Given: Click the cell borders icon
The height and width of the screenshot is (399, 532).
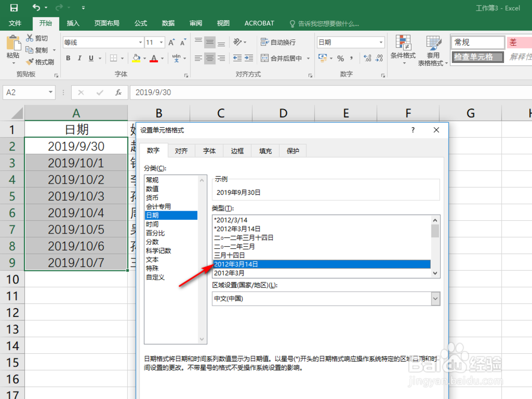Looking at the screenshot, I should [114, 58].
